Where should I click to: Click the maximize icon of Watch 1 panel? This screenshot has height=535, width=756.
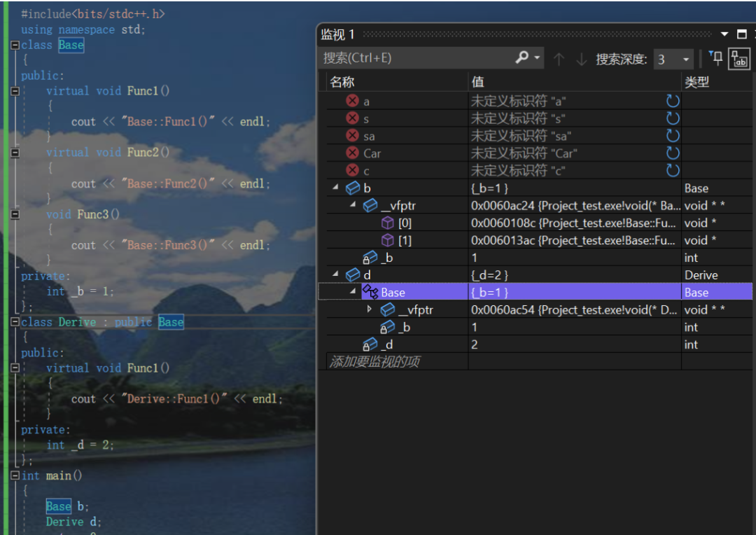pos(742,34)
